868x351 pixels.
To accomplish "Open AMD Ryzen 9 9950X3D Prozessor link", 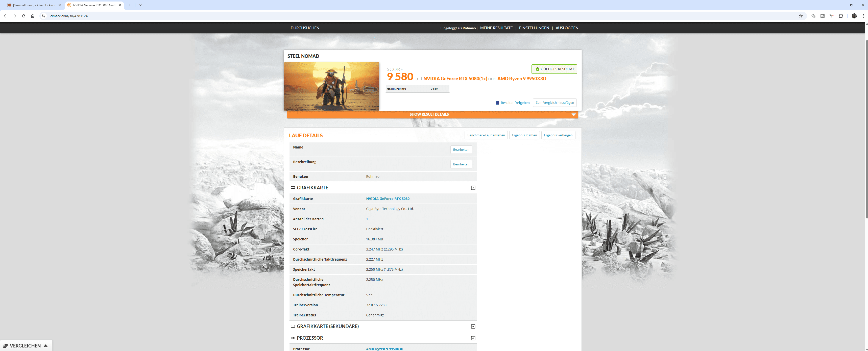I will pyautogui.click(x=384, y=349).
